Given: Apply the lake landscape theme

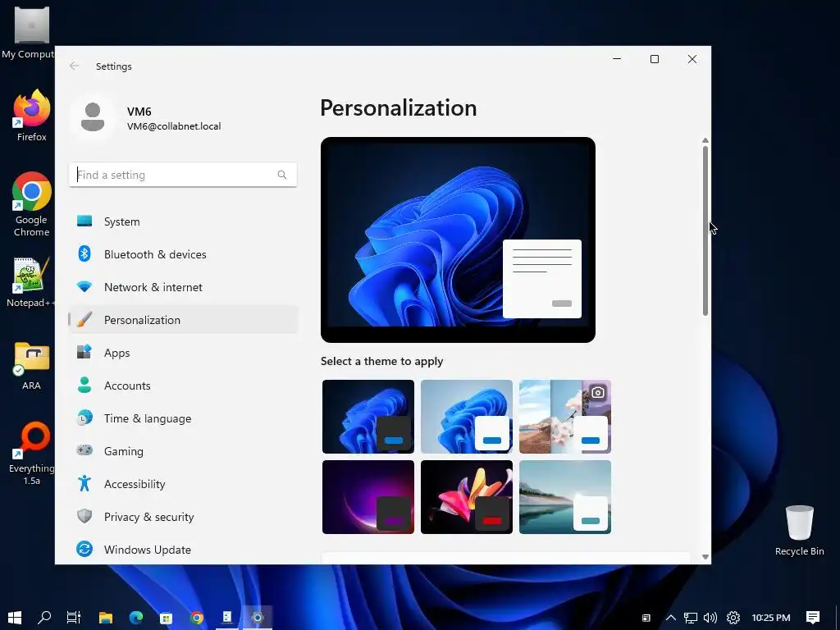Looking at the screenshot, I should pyautogui.click(x=565, y=496).
